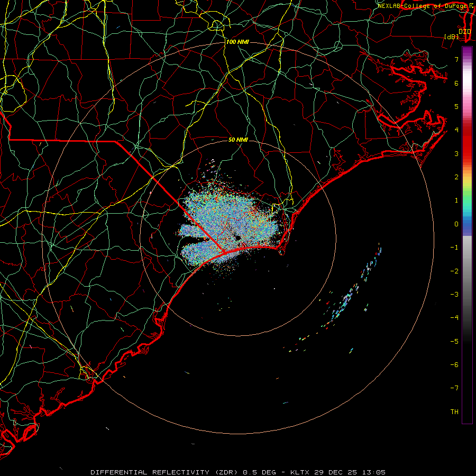The height and width of the screenshot is (476, 476).
Task: Click the '1' value on the color scale
Action: 456,200
